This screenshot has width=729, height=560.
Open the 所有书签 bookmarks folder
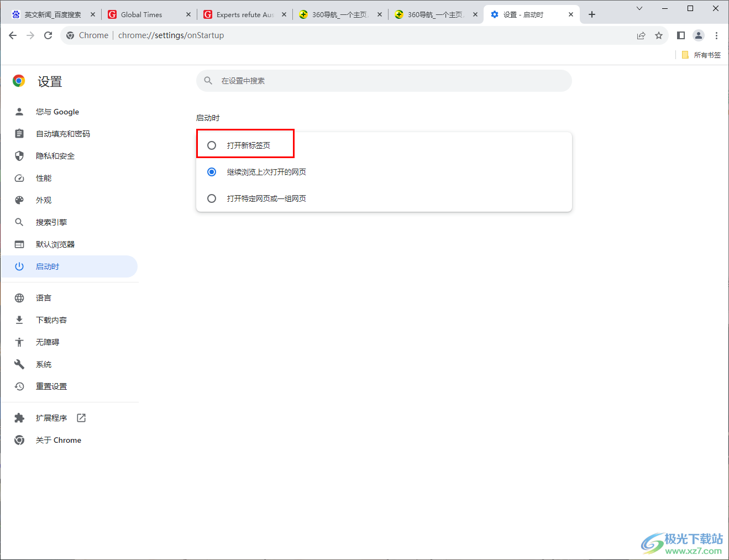point(701,55)
